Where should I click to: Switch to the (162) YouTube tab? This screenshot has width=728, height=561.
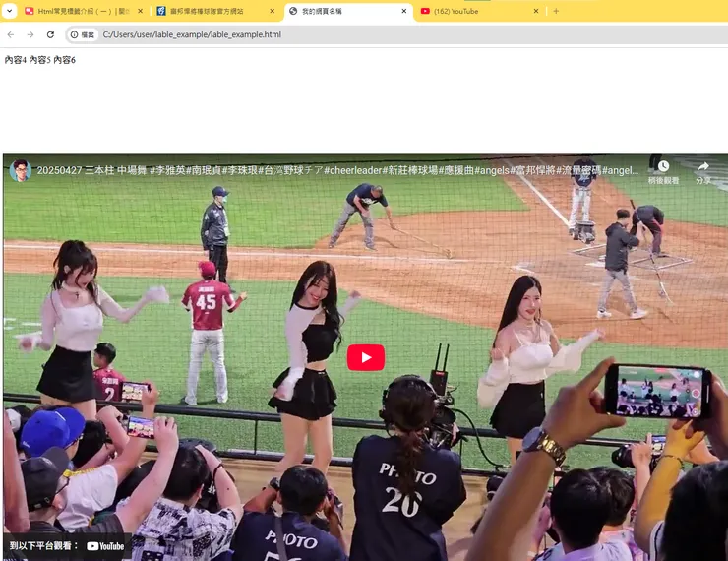(480, 11)
